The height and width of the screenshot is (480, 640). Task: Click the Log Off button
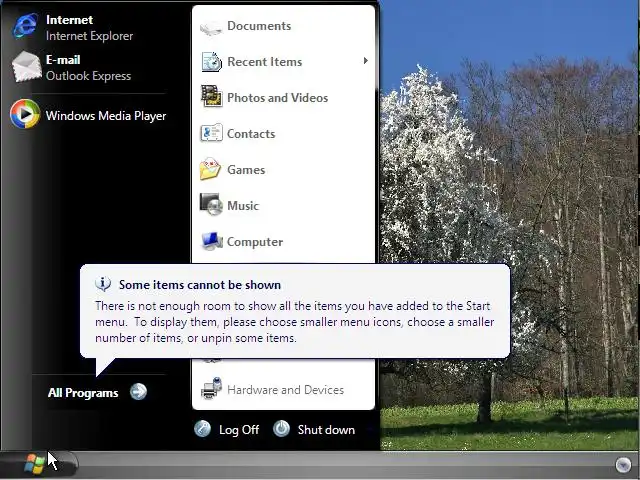pyautogui.click(x=227, y=429)
